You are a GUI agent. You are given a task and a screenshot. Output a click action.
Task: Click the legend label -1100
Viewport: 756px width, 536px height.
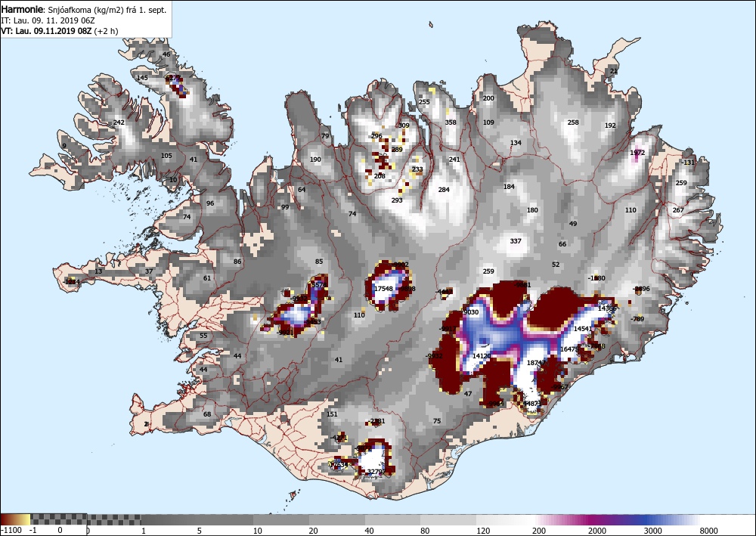[11, 531]
